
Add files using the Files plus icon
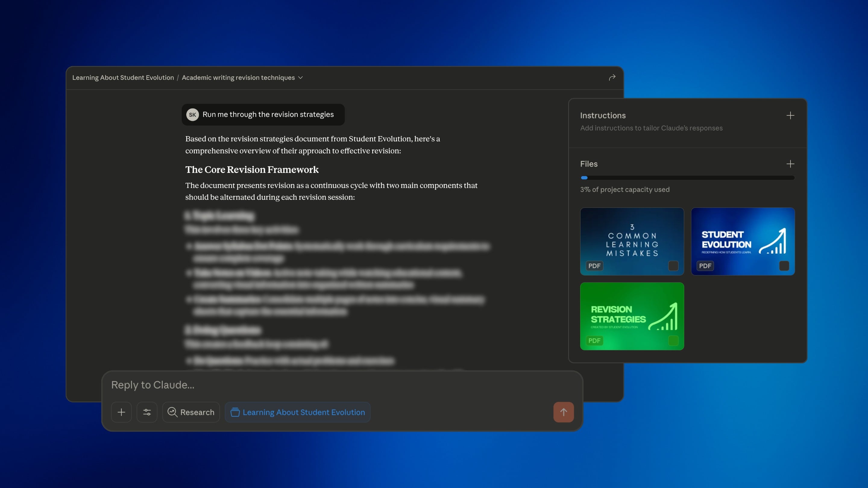click(x=790, y=164)
